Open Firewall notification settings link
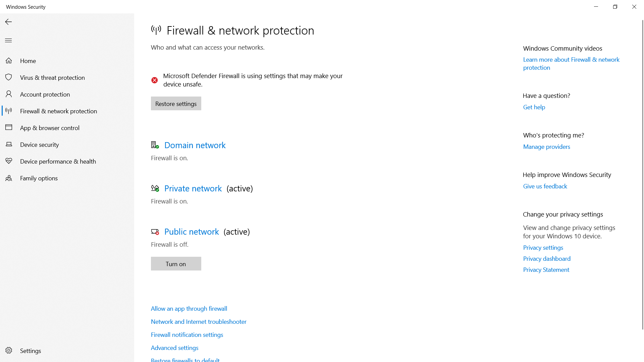 click(x=187, y=335)
